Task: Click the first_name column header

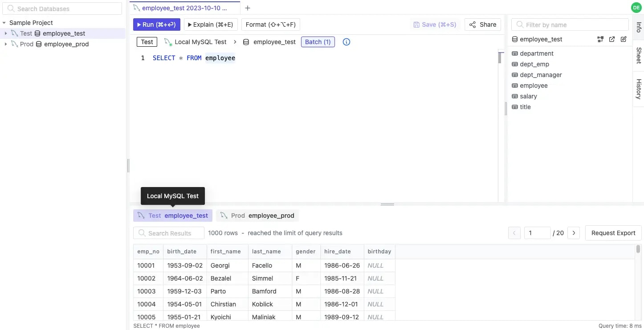Action: [x=227, y=252]
